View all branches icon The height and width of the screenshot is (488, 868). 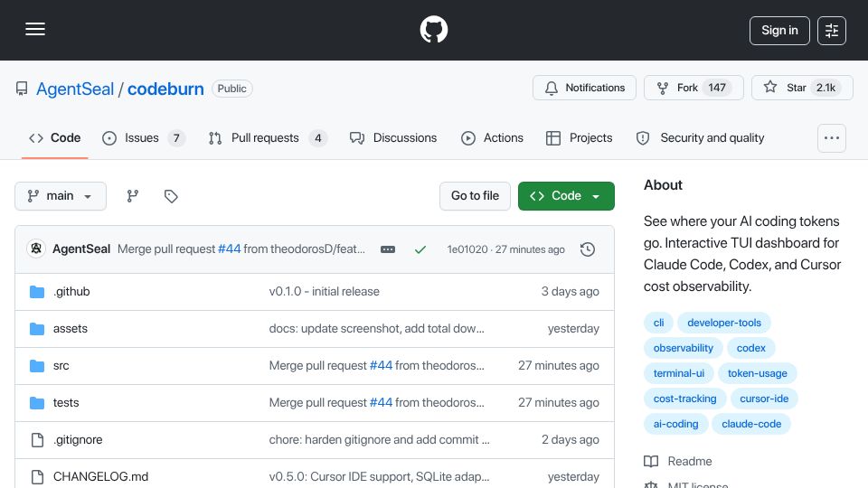click(x=132, y=196)
